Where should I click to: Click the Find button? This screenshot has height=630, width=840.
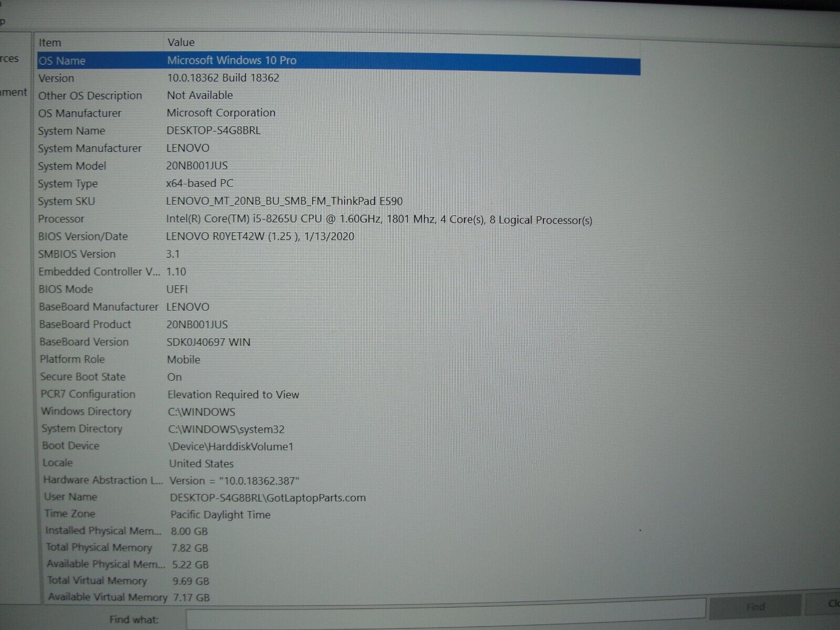point(755,607)
